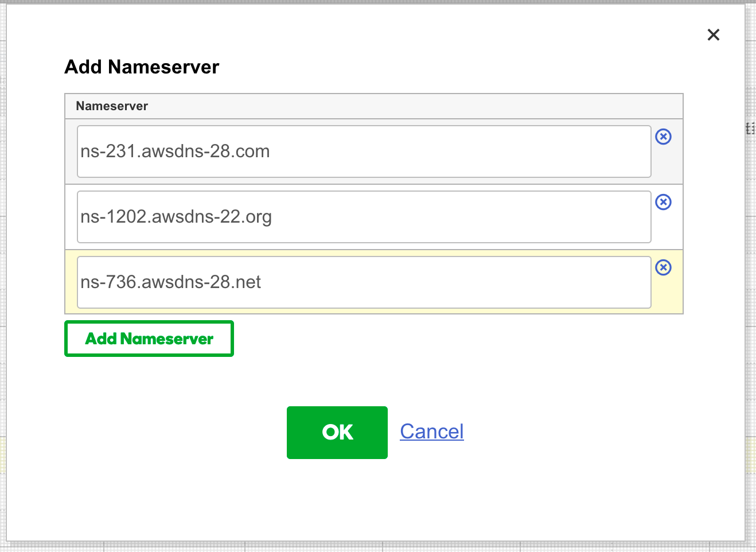This screenshot has height=552, width=756.
Task: Cancel the nameserver changes
Action: coord(432,432)
